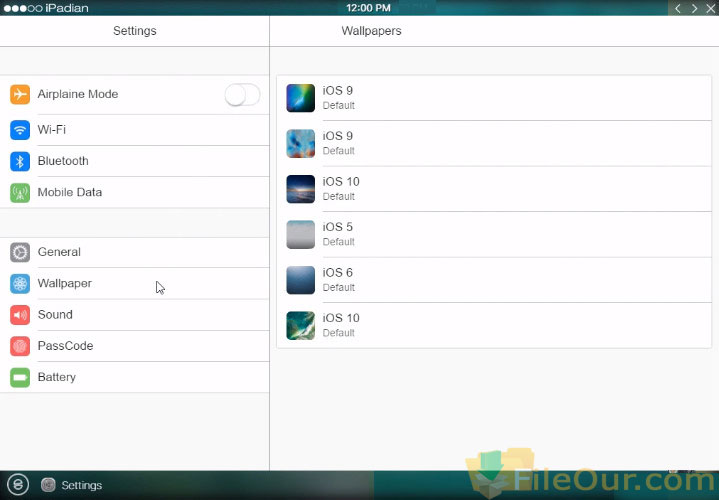Screen dimensions: 719x500
Task: Choose the iOS 10 aerial beach wallpaper thumbnail
Action: [x=301, y=326]
